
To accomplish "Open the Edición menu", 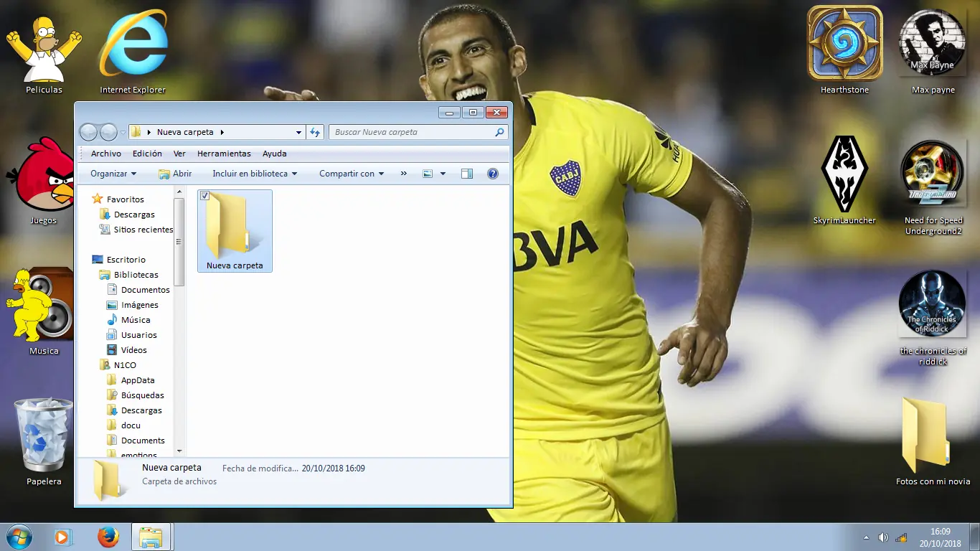I will pyautogui.click(x=147, y=154).
